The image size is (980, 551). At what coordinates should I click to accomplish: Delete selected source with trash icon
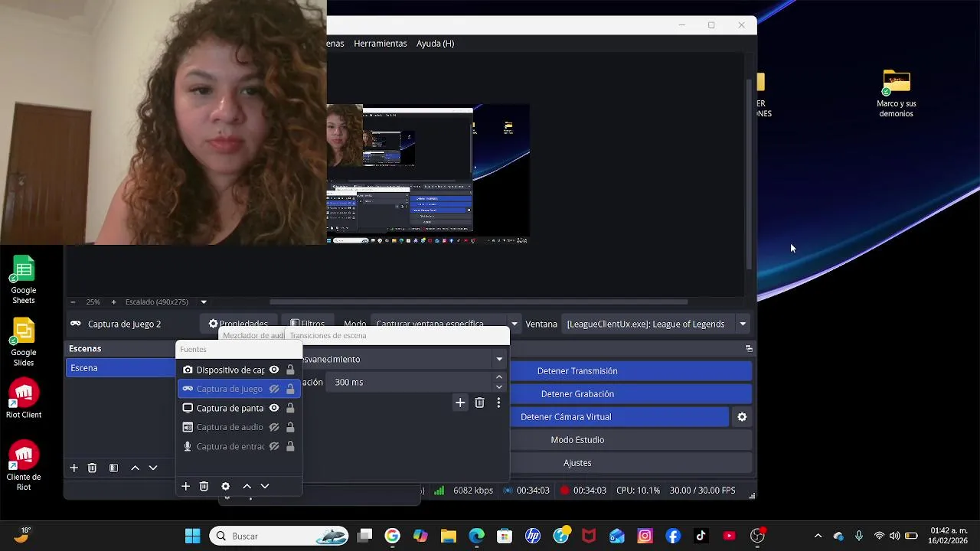point(204,486)
